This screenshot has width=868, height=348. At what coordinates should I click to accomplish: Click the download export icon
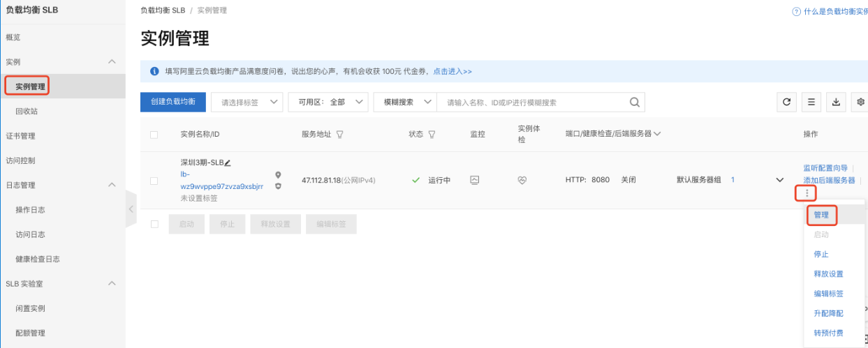[x=836, y=102]
